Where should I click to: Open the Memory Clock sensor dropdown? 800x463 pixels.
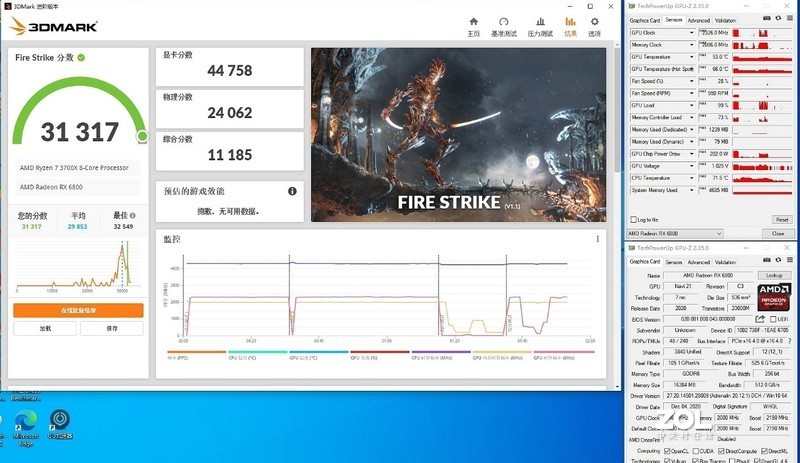tap(691, 45)
